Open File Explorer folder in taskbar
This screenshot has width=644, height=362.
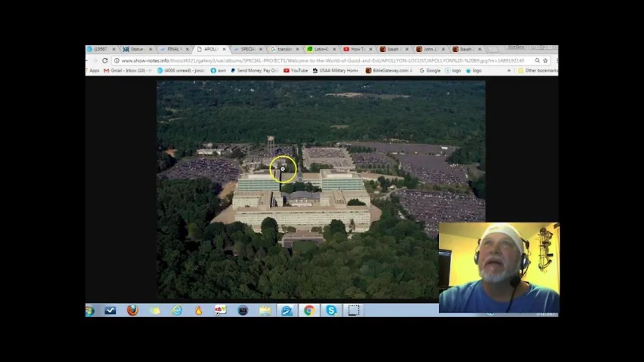pyautogui.click(x=265, y=311)
